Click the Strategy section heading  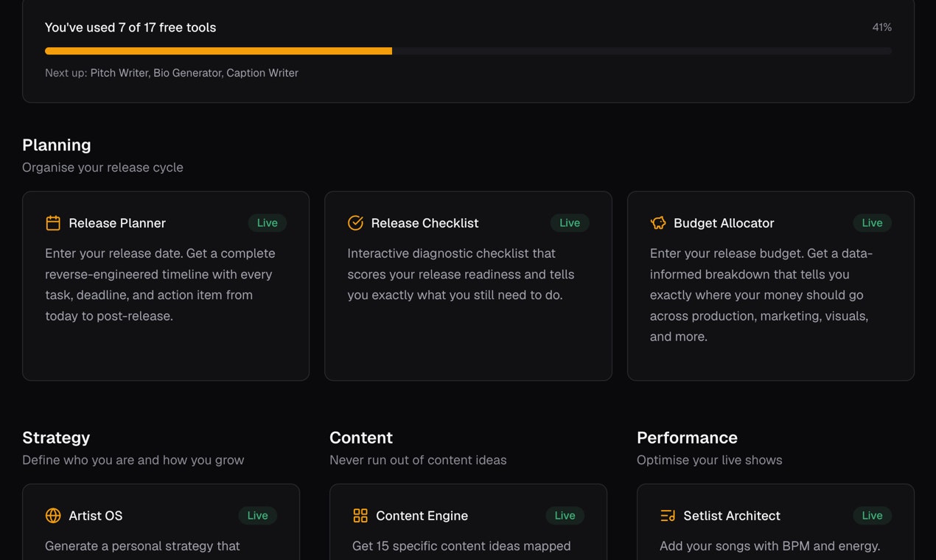coord(56,438)
